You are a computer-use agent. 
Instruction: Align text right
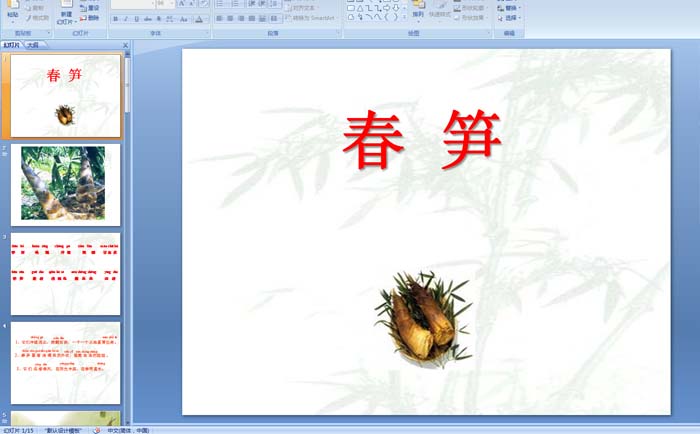241,18
